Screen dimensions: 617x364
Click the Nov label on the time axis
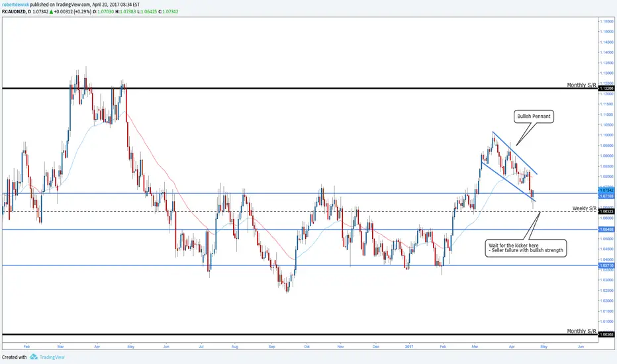[341, 347]
